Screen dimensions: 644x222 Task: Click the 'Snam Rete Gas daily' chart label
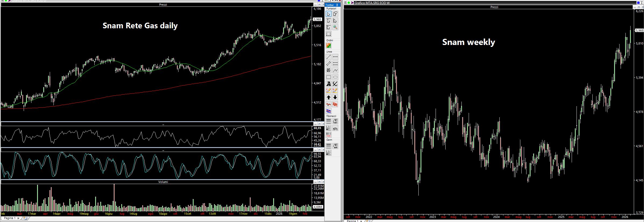point(140,26)
